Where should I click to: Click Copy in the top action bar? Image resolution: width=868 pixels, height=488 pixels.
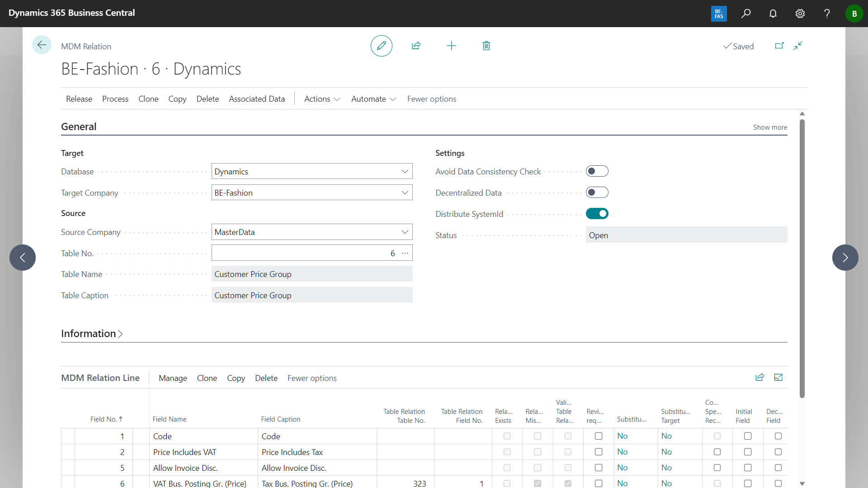pos(177,99)
